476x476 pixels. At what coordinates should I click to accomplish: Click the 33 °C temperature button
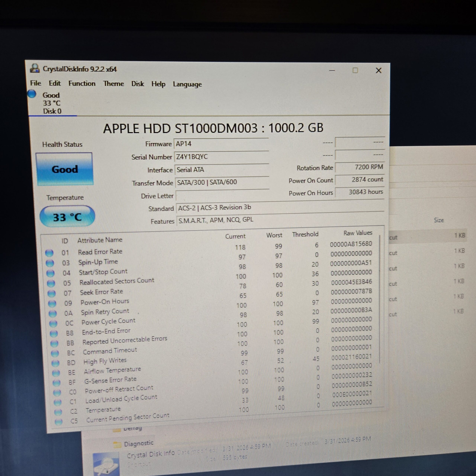tap(67, 217)
